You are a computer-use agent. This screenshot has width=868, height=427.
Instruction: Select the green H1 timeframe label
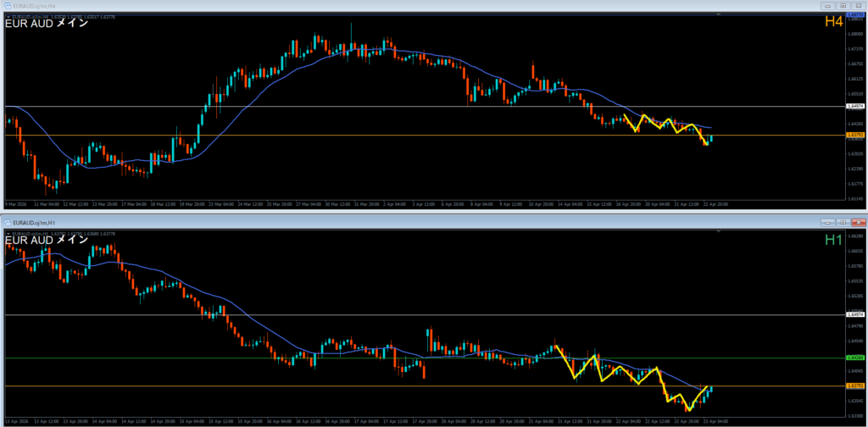[x=832, y=241]
